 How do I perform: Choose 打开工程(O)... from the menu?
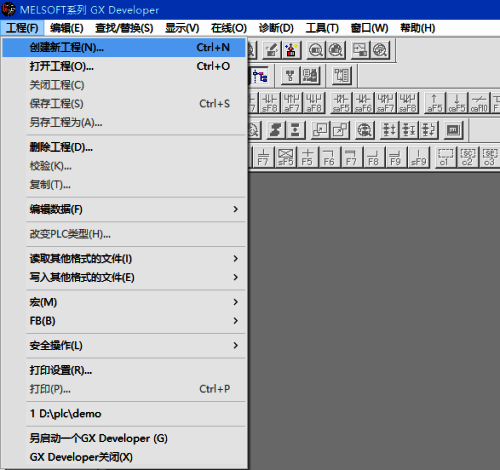click(124, 66)
